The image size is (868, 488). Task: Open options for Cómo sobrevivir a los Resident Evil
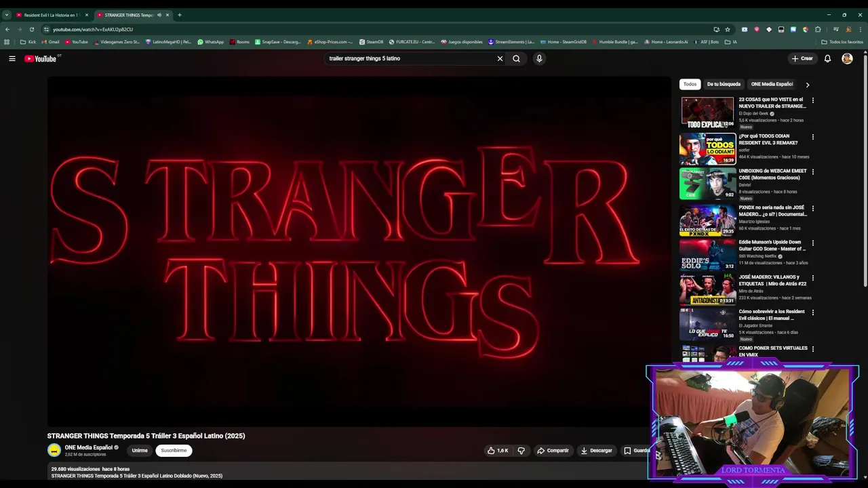tap(812, 312)
